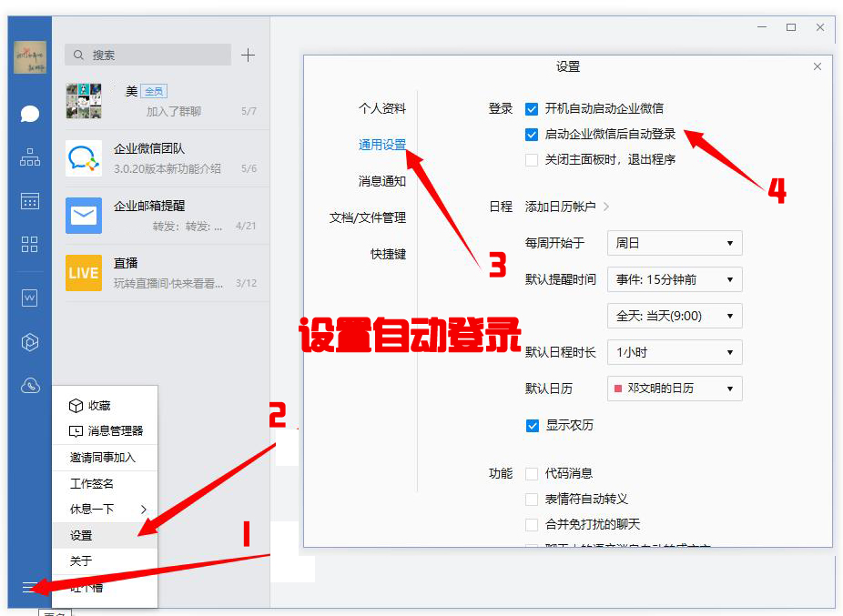Expand the 休息一下 submenu arrow
Viewport: 843px width, 616px height.
(144, 509)
